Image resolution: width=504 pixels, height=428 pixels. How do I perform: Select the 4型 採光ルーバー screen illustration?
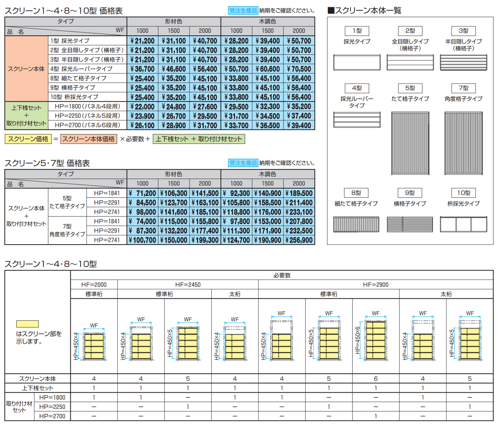pos(357,120)
